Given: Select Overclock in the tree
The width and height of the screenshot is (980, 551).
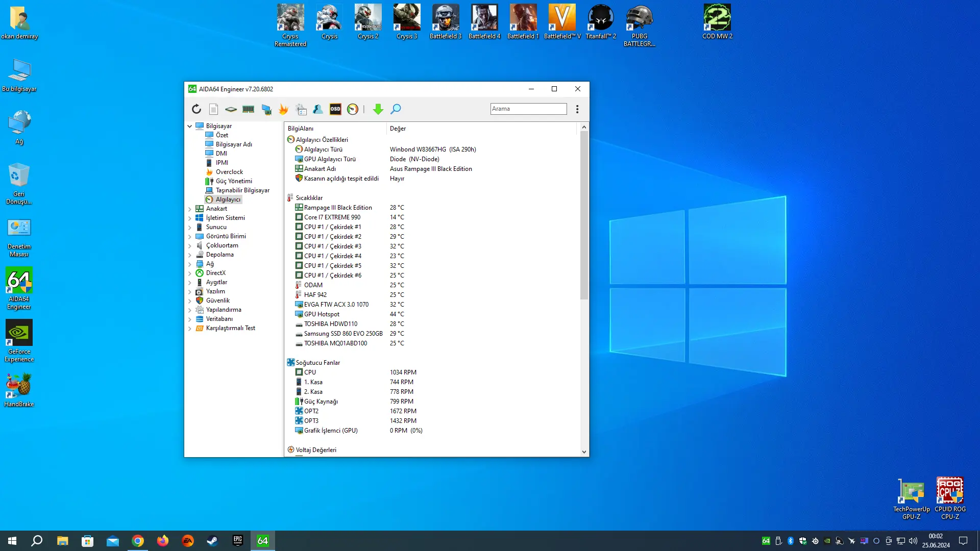Looking at the screenshot, I should [x=229, y=172].
